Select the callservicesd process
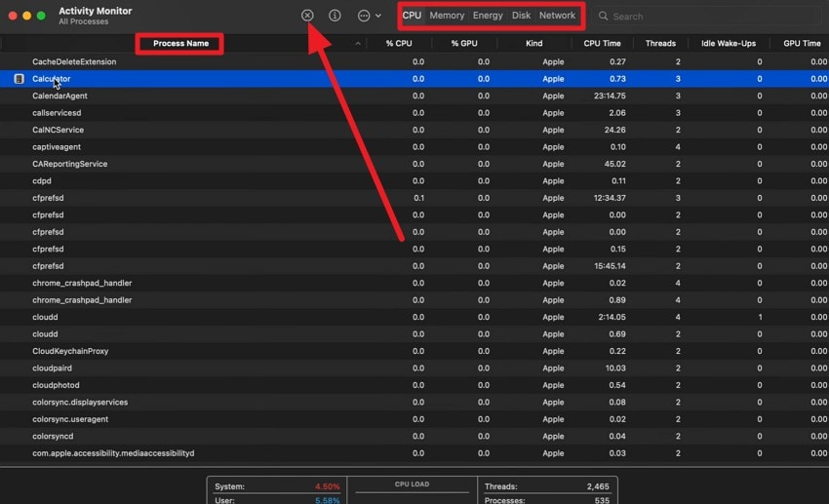Image resolution: width=829 pixels, height=504 pixels. pyautogui.click(x=414, y=112)
